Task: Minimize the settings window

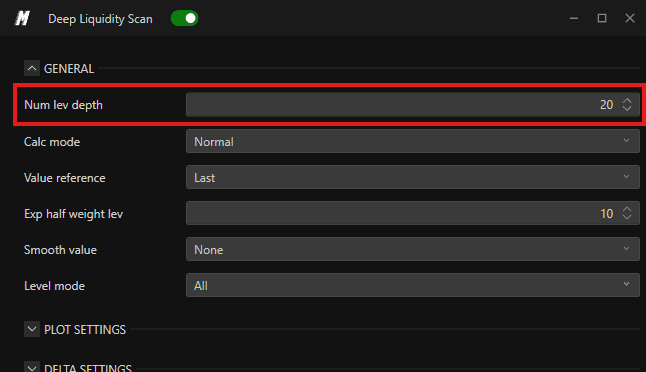Action: [574, 19]
